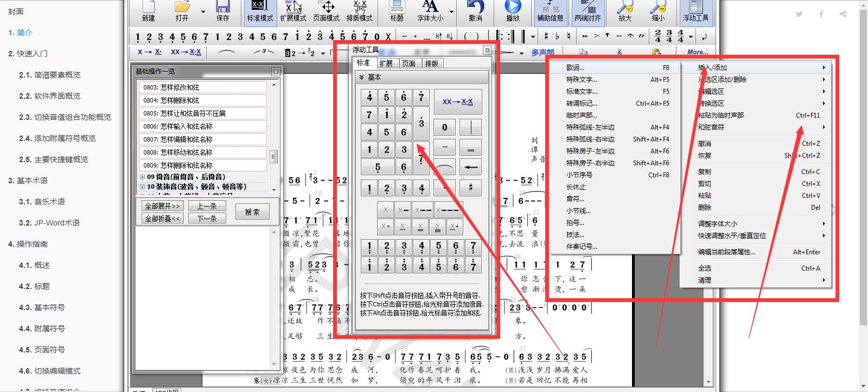Open bar line style dropdown arrow
The image size is (868, 392).
533,37
